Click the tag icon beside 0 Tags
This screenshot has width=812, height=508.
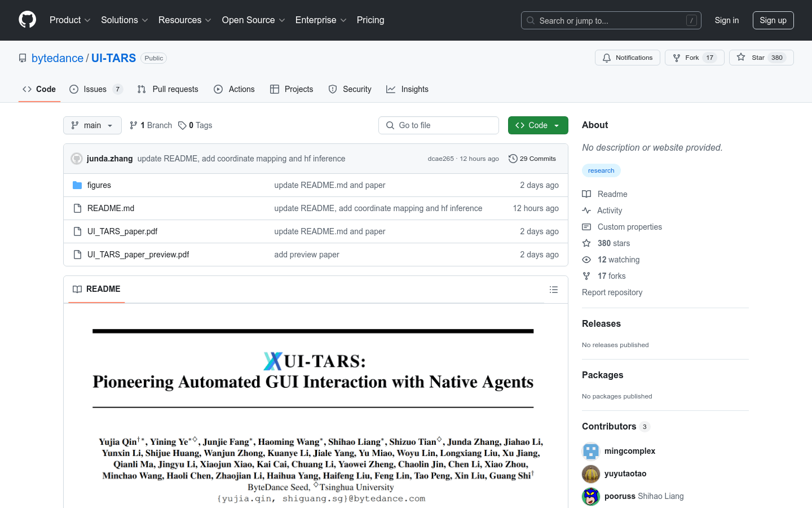coord(182,125)
